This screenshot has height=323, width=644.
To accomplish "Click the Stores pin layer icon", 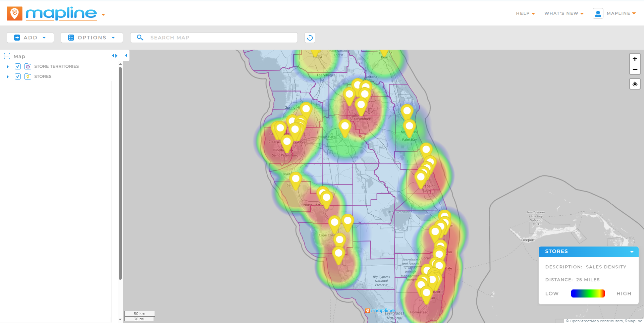I will tap(28, 76).
